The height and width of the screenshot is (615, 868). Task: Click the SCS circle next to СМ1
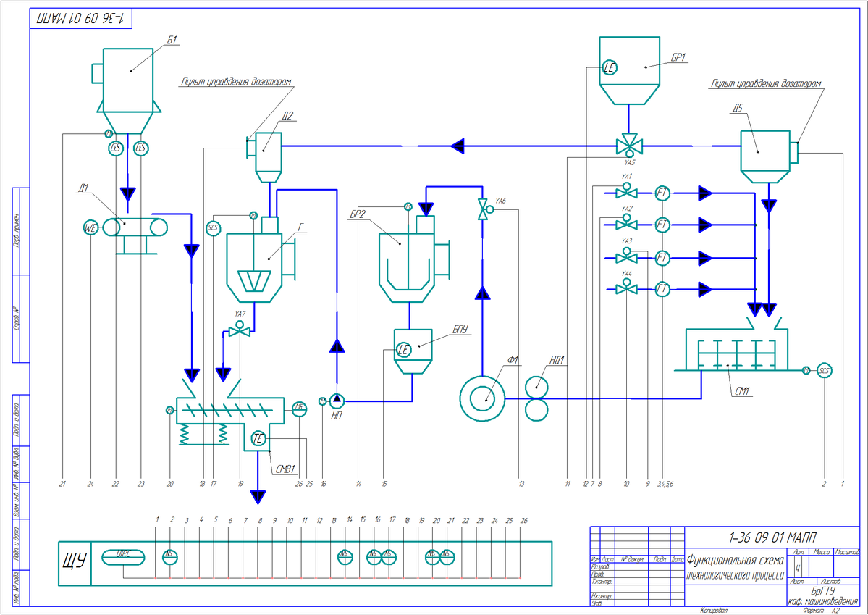[x=823, y=371]
